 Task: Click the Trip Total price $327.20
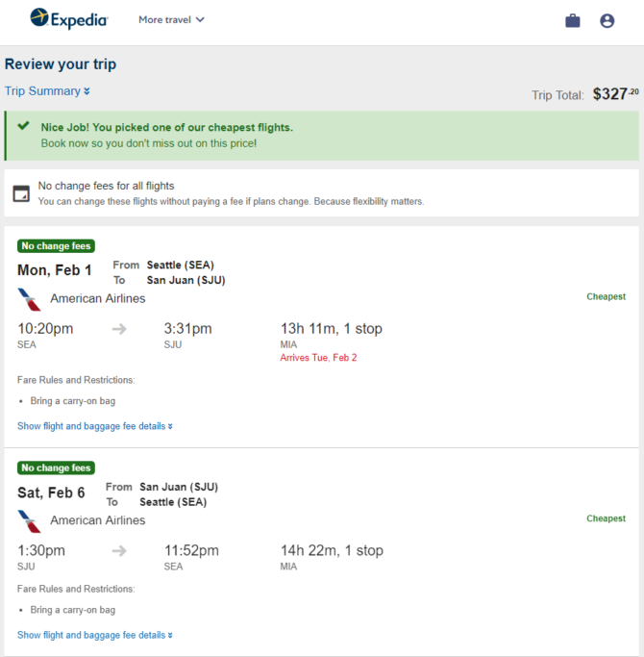pyautogui.click(x=615, y=94)
